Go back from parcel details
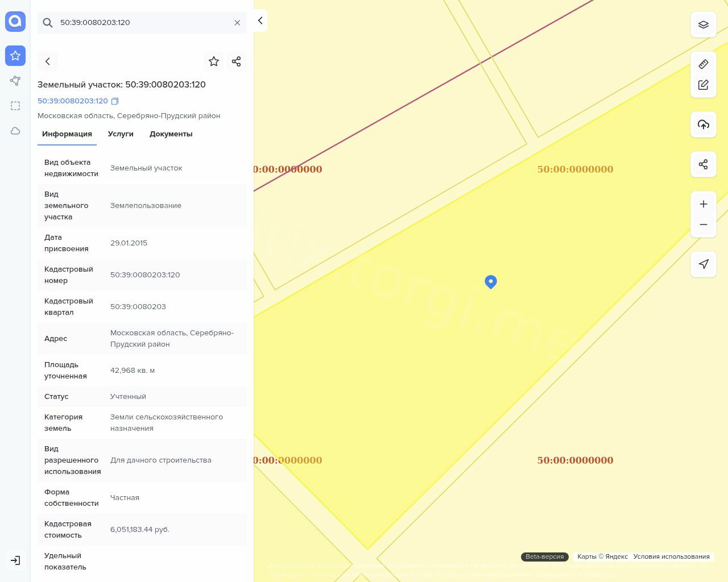This screenshot has width=728, height=582. coord(48,61)
